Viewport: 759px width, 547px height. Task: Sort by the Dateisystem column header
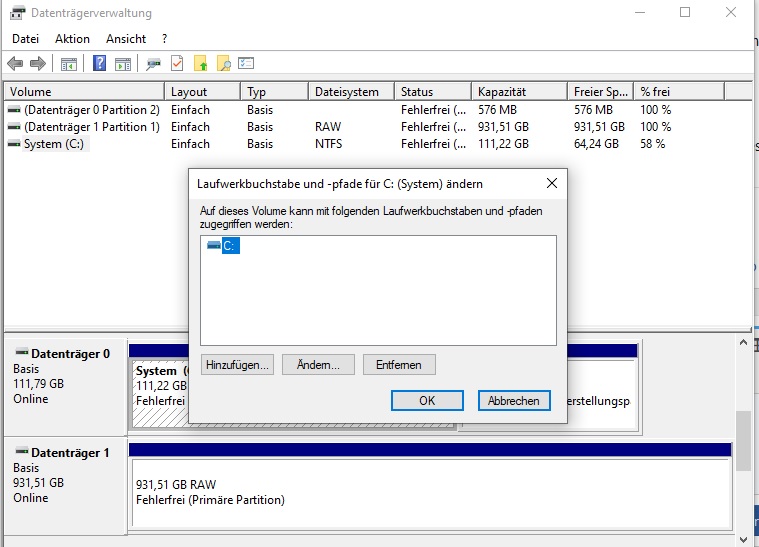[x=351, y=91]
